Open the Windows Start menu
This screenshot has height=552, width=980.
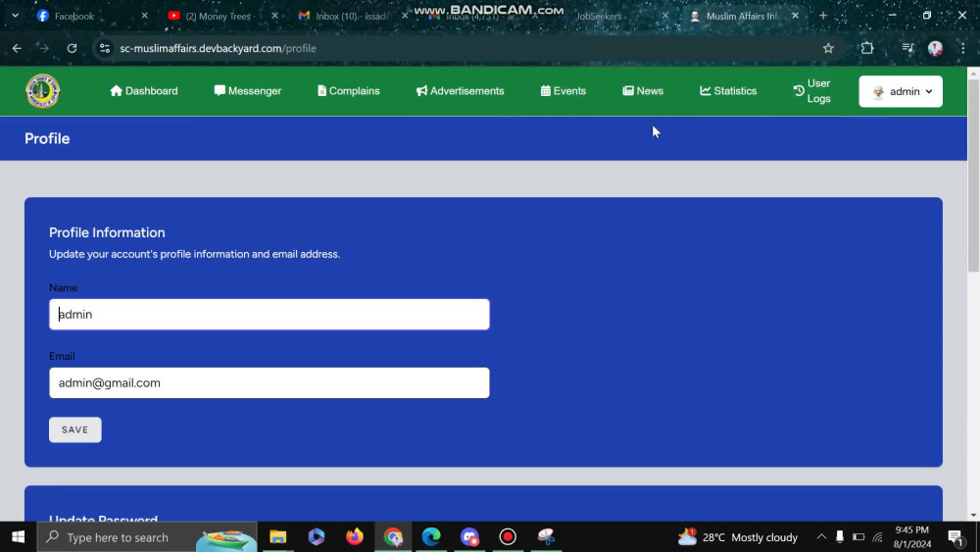click(x=18, y=537)
